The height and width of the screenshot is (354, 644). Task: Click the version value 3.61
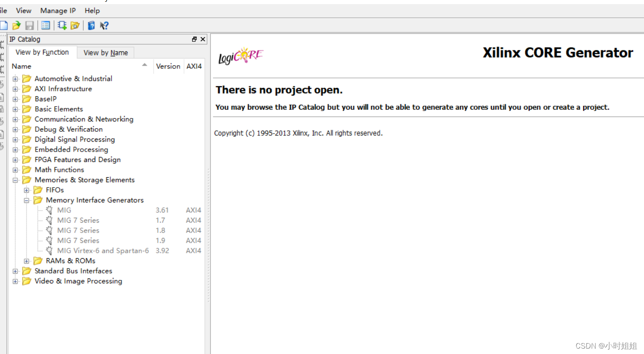coord(162,210)
